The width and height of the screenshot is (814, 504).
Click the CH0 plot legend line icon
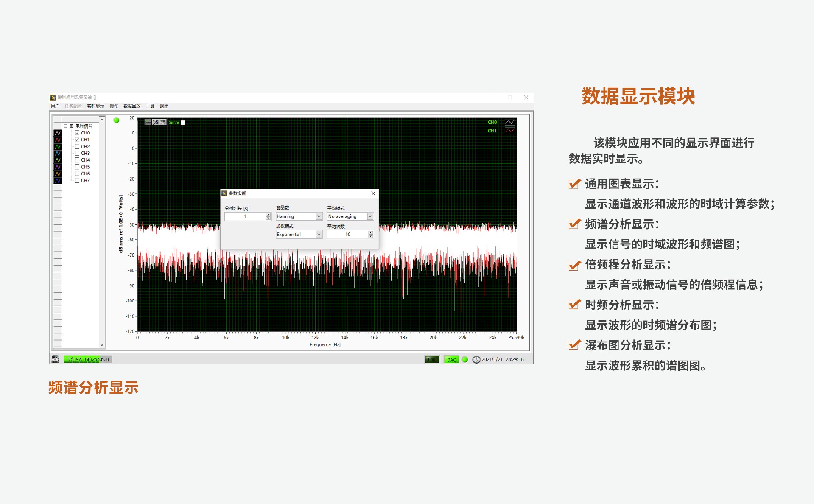click(509, 122)
